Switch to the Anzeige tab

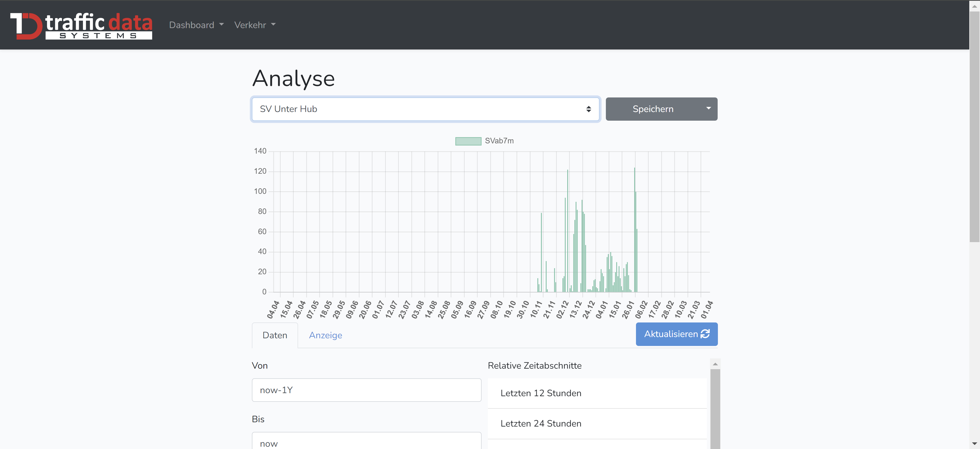[325, 335]
